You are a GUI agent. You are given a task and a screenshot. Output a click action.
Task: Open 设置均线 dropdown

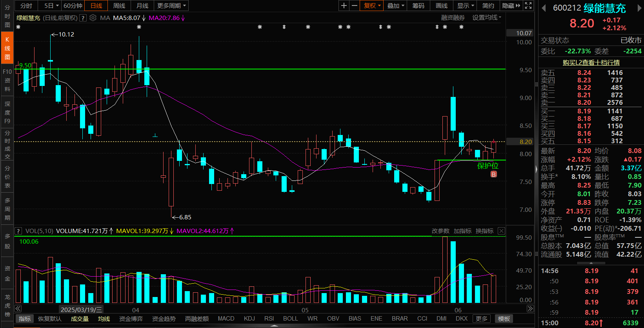click(487, 18)
